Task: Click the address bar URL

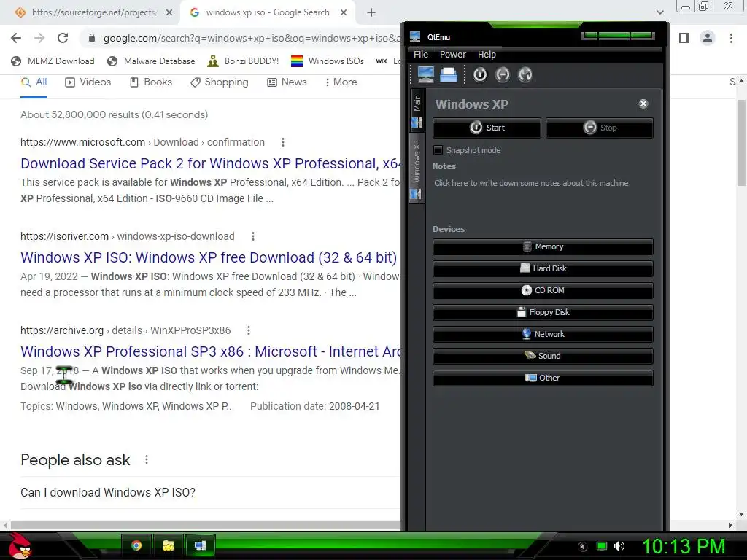Action: click(x=252, y=38)
